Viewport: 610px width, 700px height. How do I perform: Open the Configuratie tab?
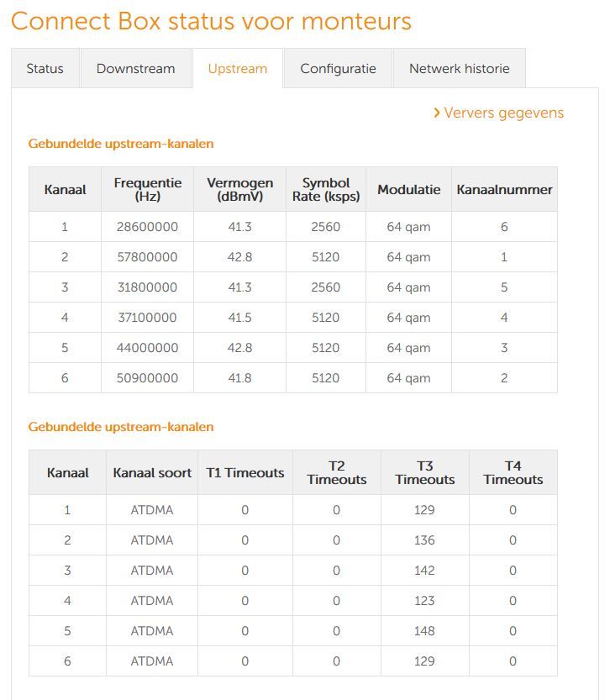338,68
